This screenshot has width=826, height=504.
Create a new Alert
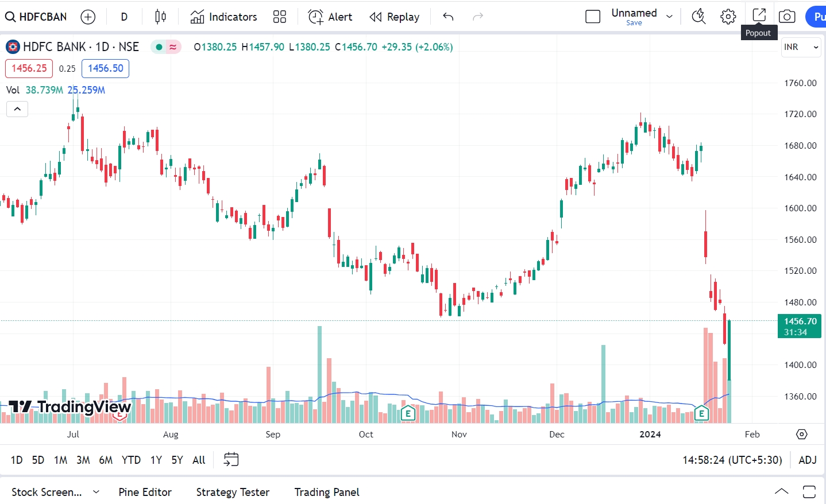(330, 17)
